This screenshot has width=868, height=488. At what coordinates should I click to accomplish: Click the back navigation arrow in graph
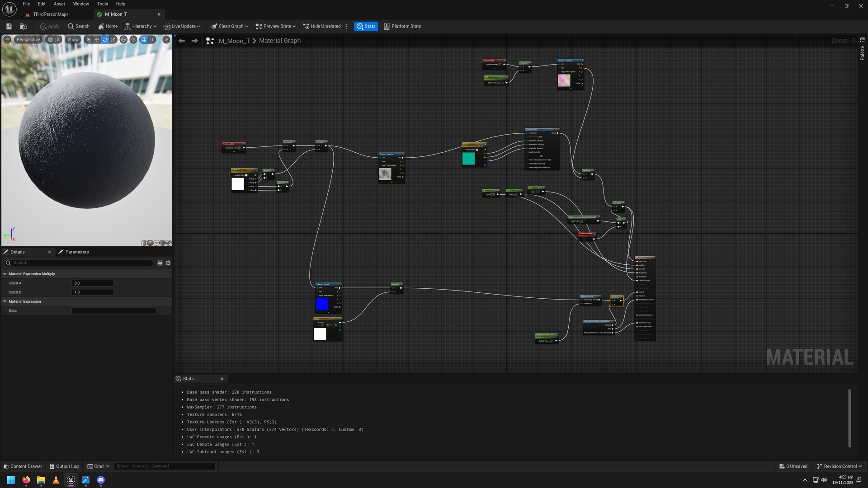[x=182, y=41]
